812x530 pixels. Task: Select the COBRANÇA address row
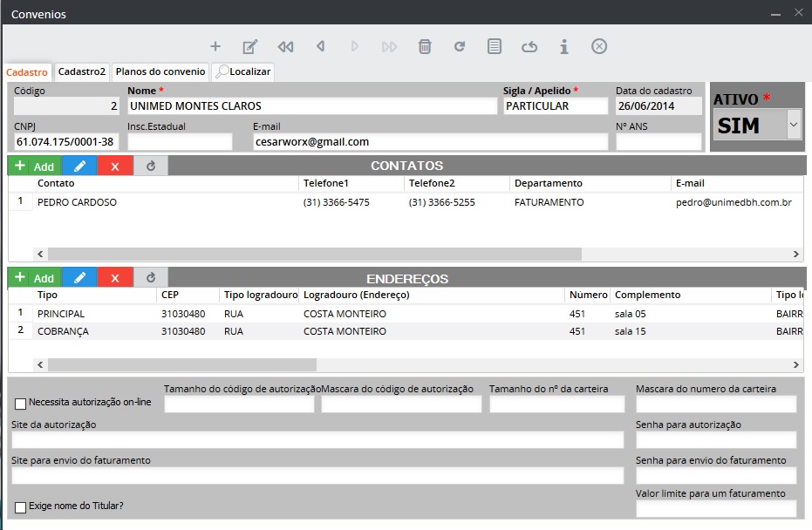point(406,331)
